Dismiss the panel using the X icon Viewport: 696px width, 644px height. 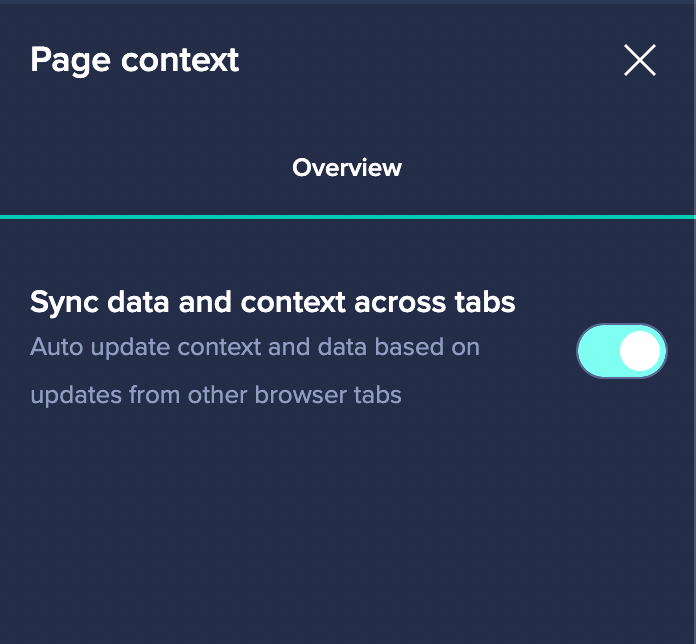click(x=639, y=60)
